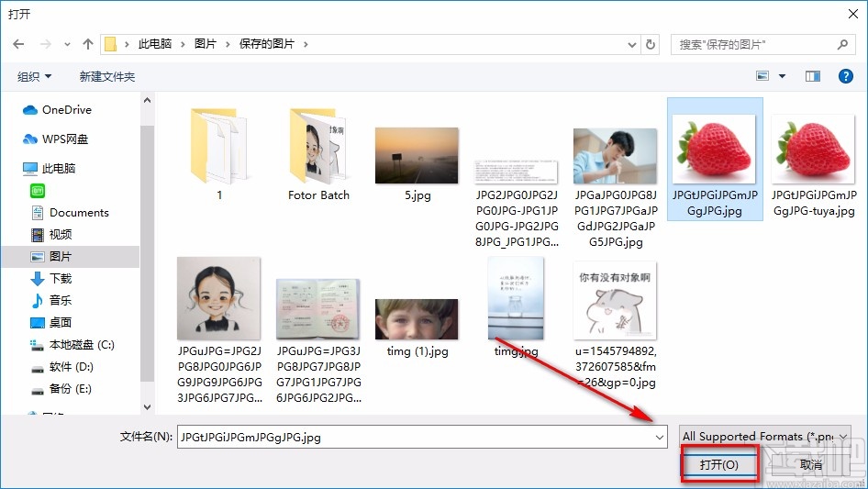Screen dimensions: 868x489
Task: Open 音乐 in the sidebar
Action: (x=51, y=301)
